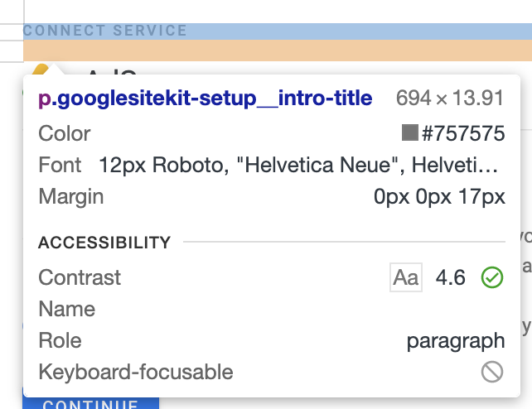Click the yellow AdSense logo icon
This screenshot has height=409, width=532.
(x=41, y=70)
